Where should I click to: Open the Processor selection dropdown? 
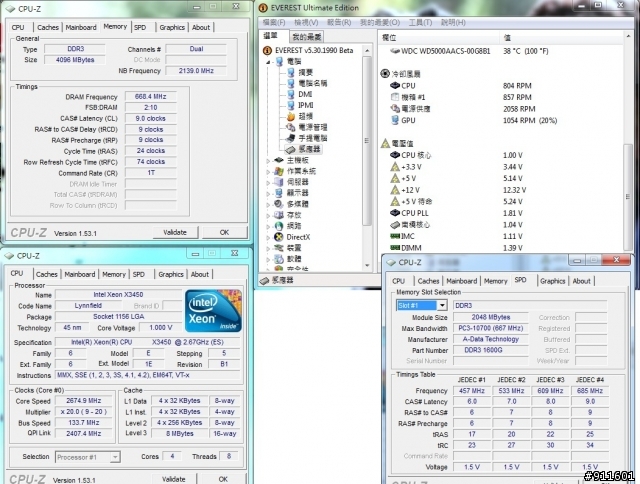point(115,457)
